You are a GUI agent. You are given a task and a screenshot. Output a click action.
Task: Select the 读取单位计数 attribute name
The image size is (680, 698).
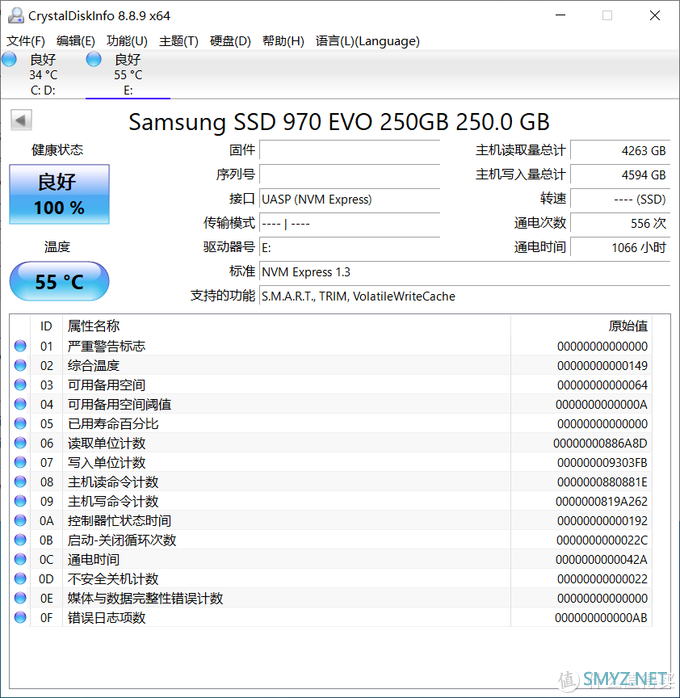(106, 443)
